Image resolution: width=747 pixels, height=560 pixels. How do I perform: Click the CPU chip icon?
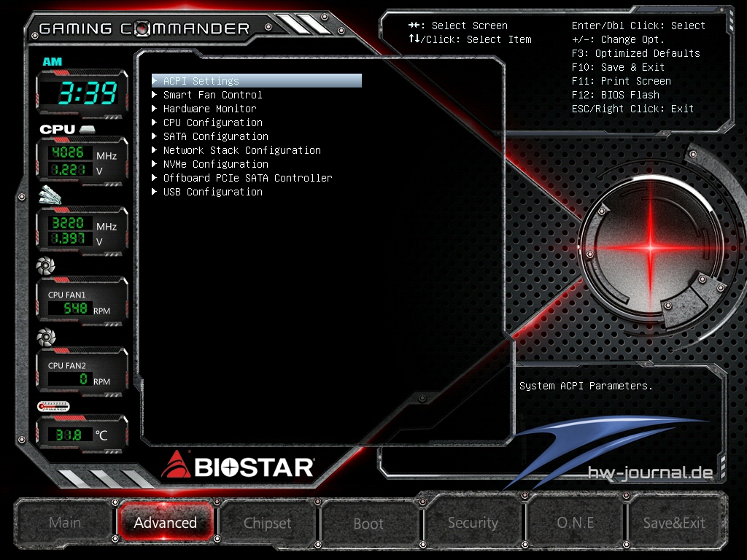pyautogui.click(x=88, y=129)
